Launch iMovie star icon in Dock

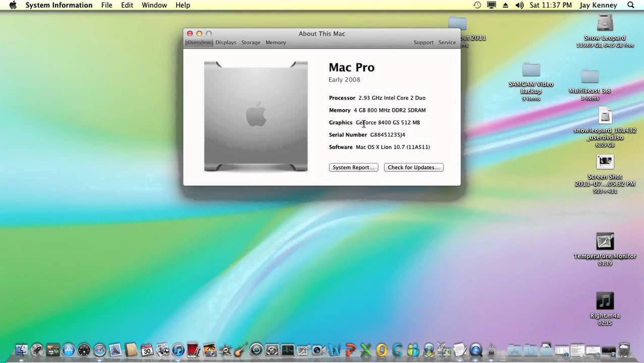click(x=225, y=349)
